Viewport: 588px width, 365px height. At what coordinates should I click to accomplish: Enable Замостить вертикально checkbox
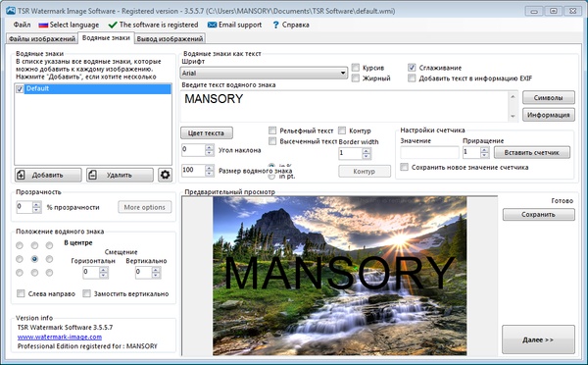[86, 293]
